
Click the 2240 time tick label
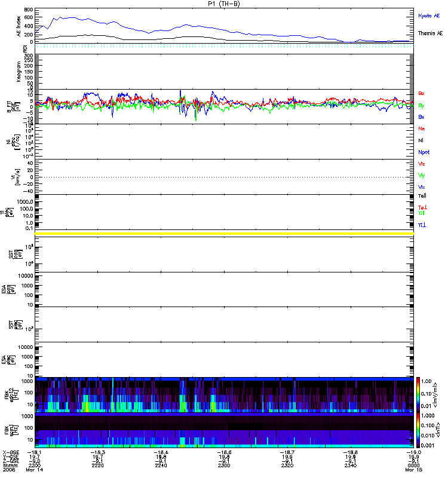(161, 465)
